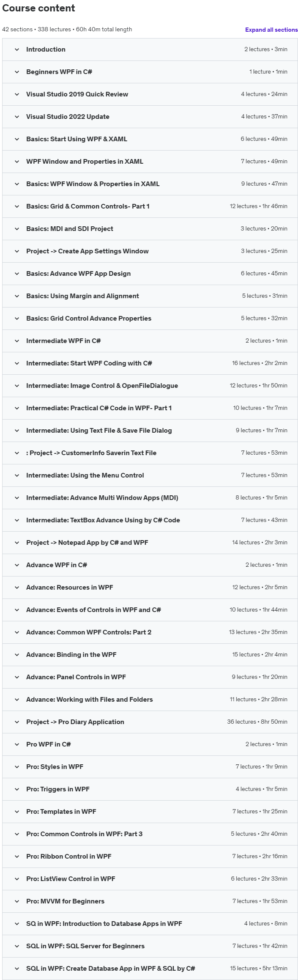
Task: Open Advance: Events of Controls section title
Action: point(93,610)
